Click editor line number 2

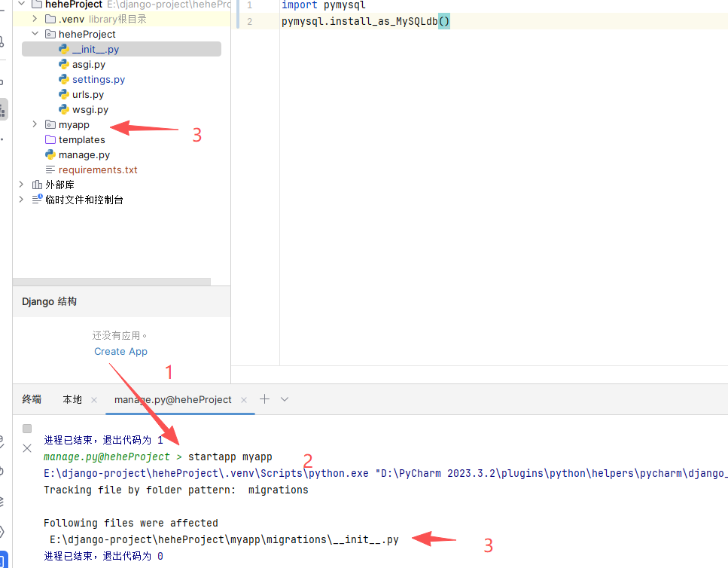(250, 21)
